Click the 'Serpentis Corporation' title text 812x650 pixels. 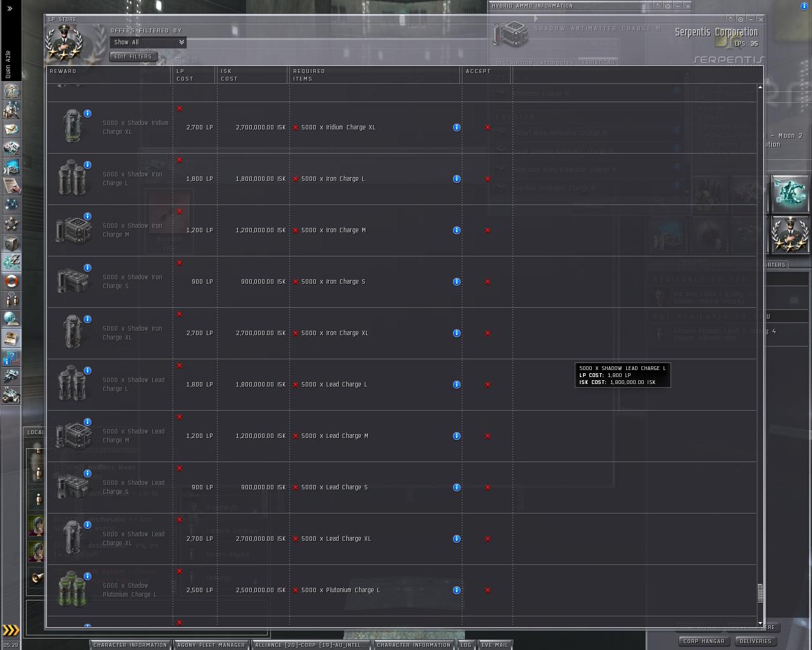pos(716,32)
